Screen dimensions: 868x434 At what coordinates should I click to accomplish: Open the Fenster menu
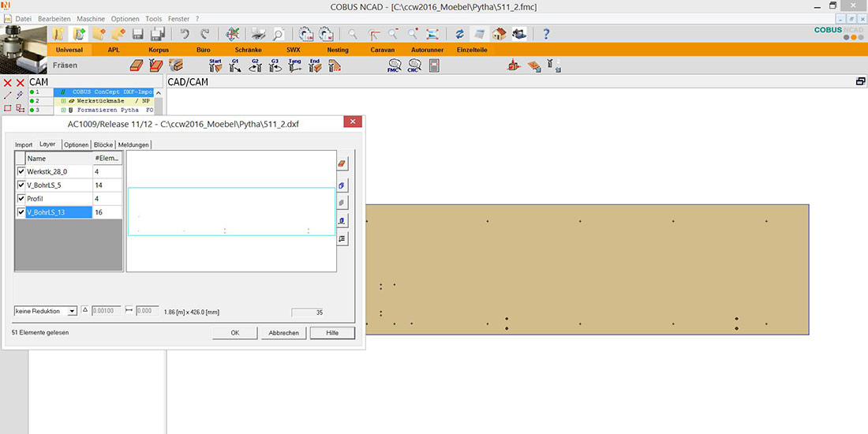pyautogui.click(x=179, y=18)
